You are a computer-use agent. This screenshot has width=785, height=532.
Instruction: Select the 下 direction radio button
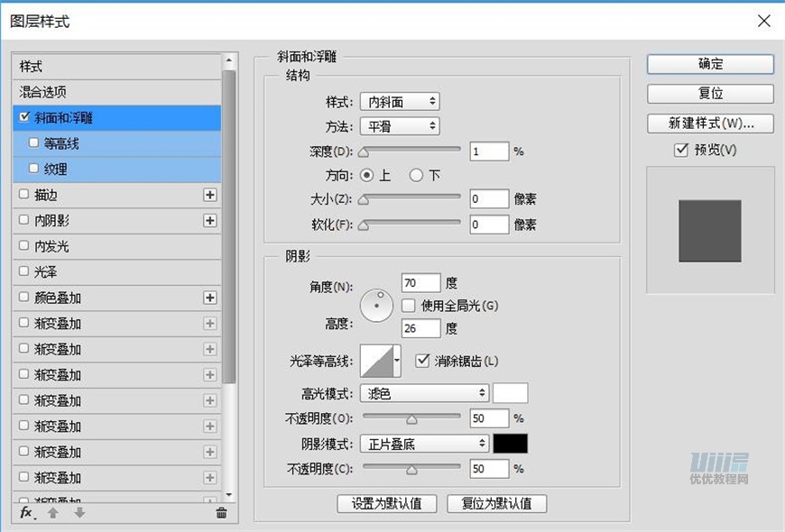[x=416, y=176]
